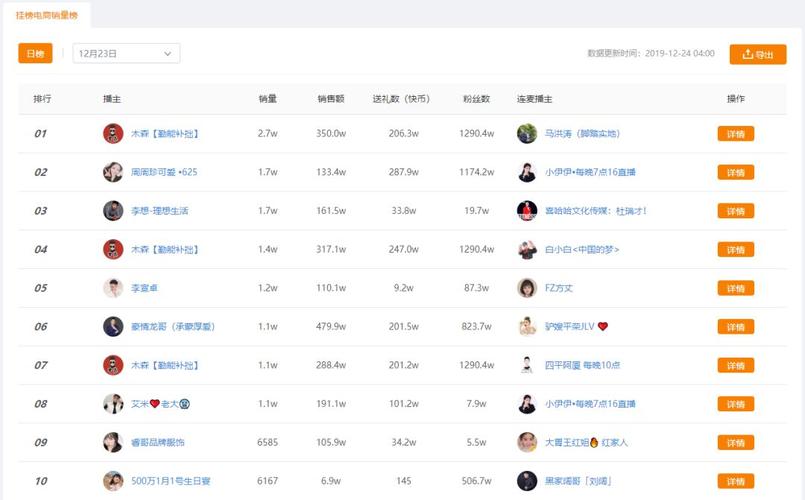Export data with the 导出 button
The width and height of the screenshot is (805, 500).
(757, 55)
